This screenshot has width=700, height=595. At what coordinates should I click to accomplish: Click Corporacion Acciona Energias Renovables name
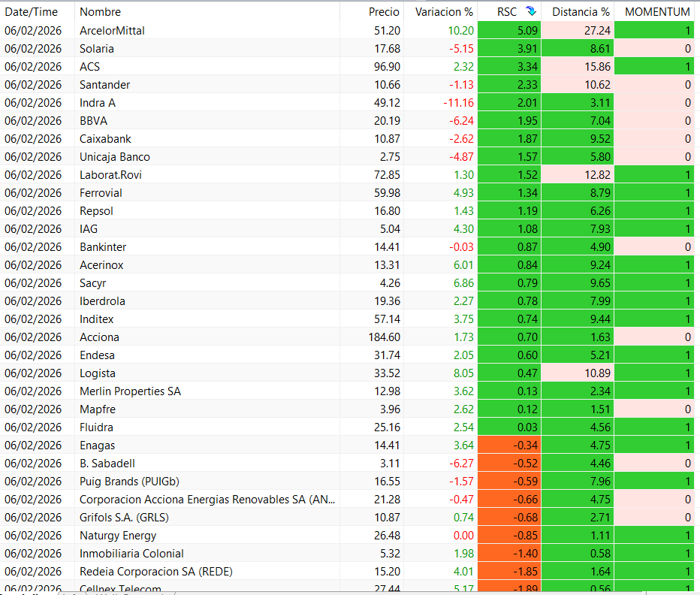coord(207,500)
